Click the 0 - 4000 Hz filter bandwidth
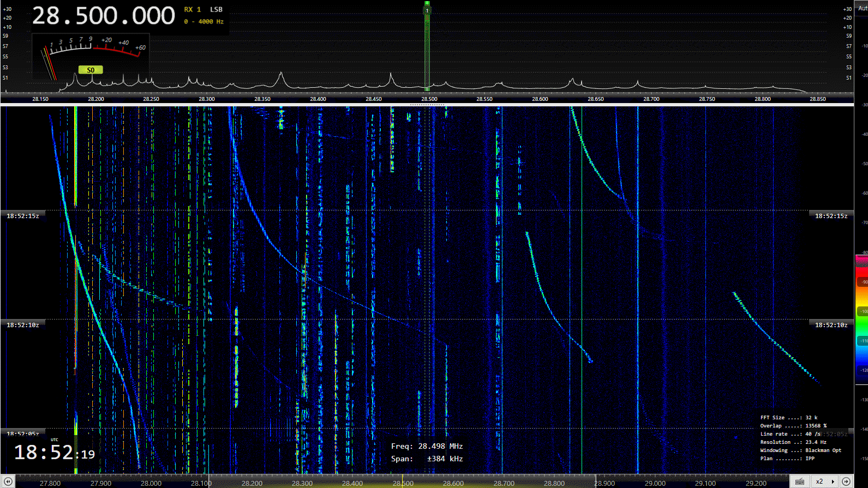This screenshot has width=868, height=488. [203, 22]
